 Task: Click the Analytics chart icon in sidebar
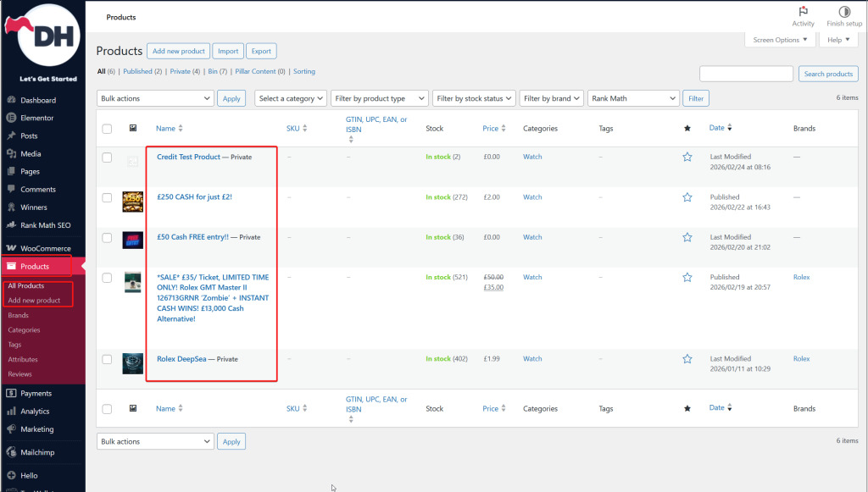point(12,411)
